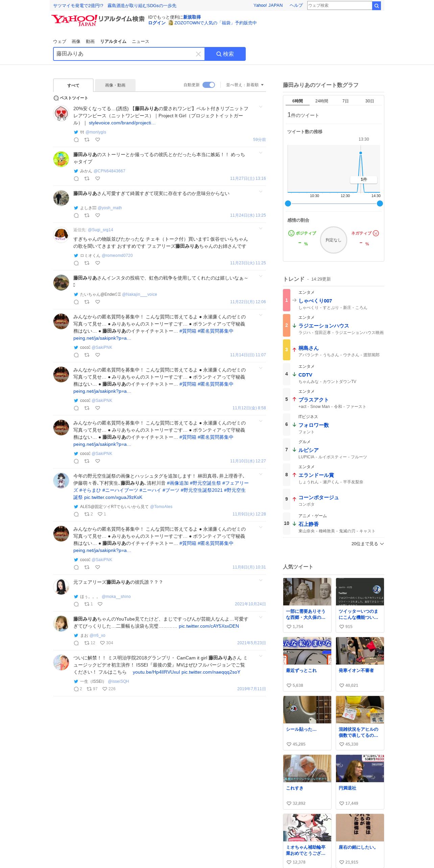Open the ニュース search category

point(140,42)
